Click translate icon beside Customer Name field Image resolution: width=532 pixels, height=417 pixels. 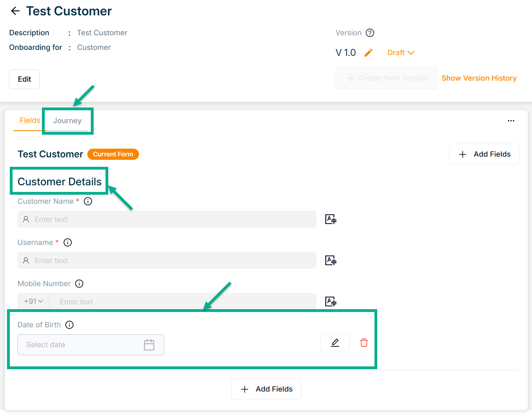pos(330,219)
